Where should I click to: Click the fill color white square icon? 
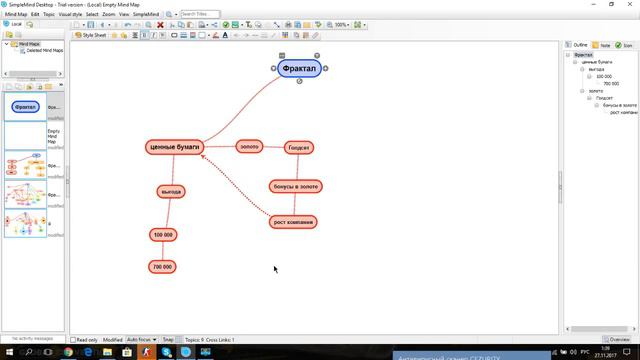coord(202,36)
